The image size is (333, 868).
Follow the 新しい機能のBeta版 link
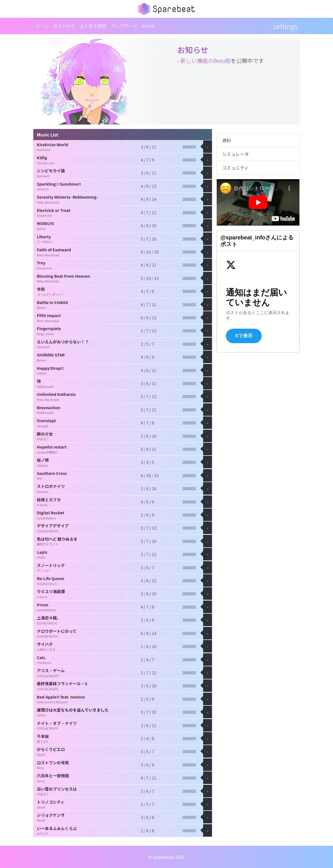(205, 61)
